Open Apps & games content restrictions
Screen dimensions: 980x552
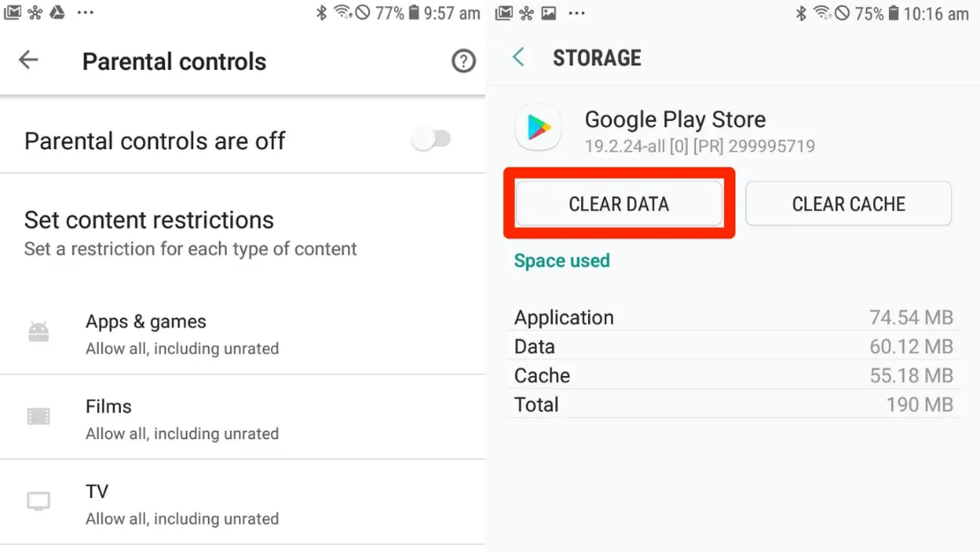click(182, 334)
